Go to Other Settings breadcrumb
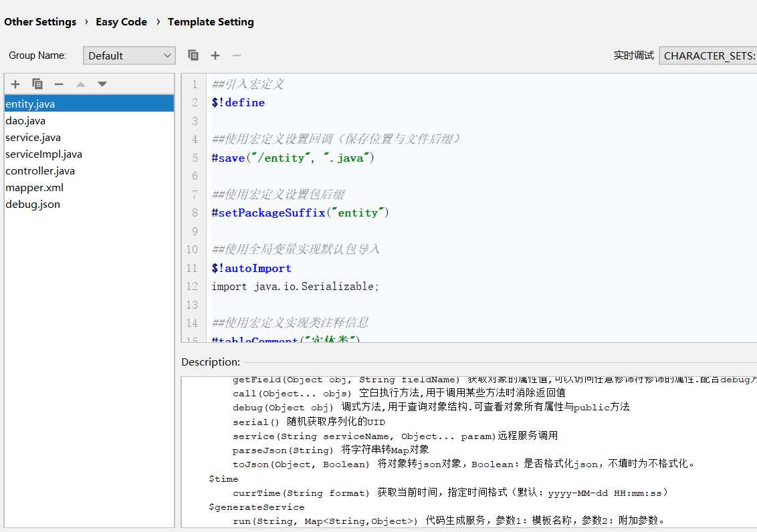This screenshot has height=532, width=757. (40, 21)
